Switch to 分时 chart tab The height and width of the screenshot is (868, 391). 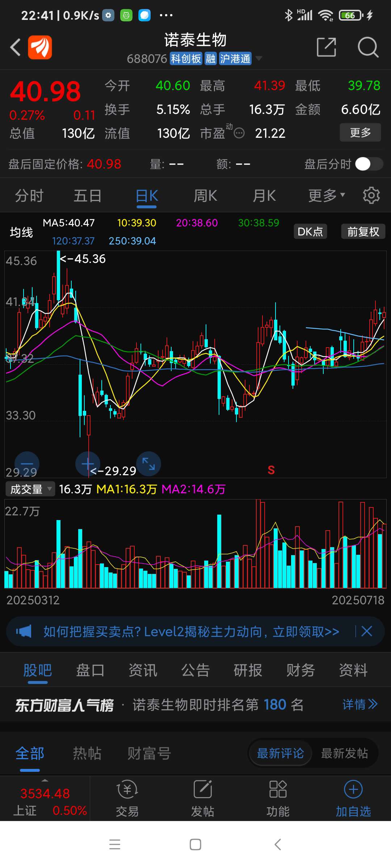coord(29,196)
